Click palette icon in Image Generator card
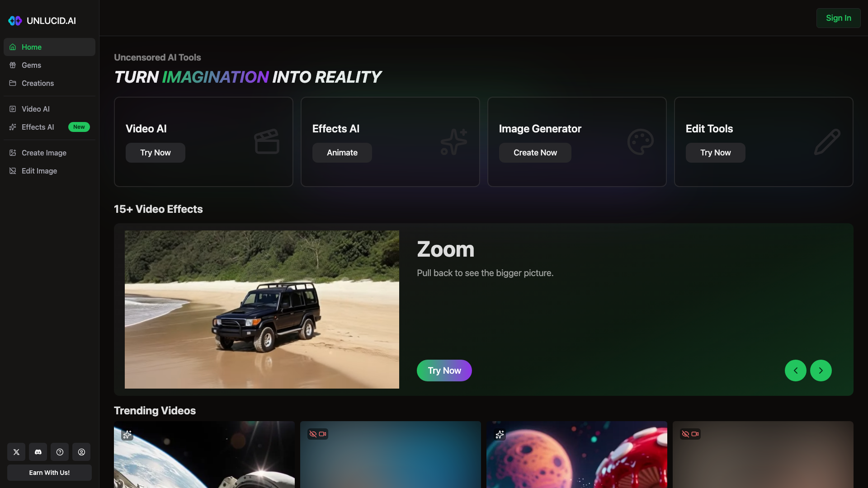This screenshot has height=488, width=868. coord(640,142)
